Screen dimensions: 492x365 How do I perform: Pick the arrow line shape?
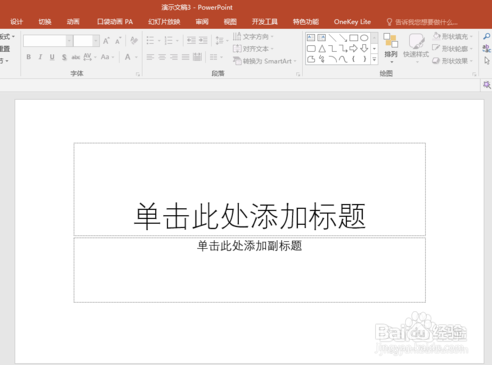(x=343, y=38)
